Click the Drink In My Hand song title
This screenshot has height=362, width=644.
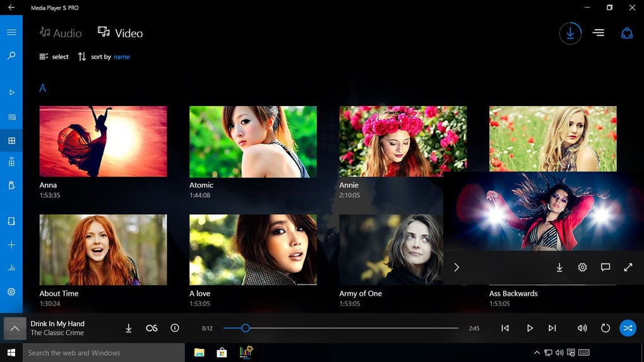[x=57, y=323]
